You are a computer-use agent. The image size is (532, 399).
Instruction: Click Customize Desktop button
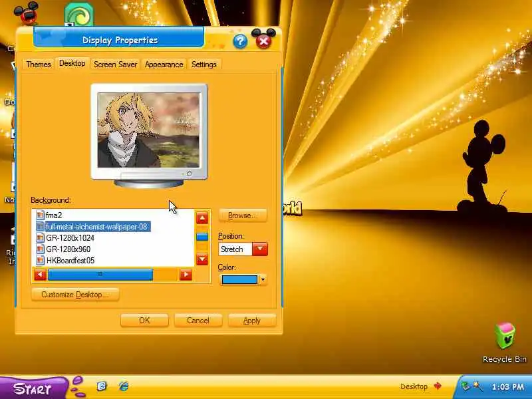(75, 295)
